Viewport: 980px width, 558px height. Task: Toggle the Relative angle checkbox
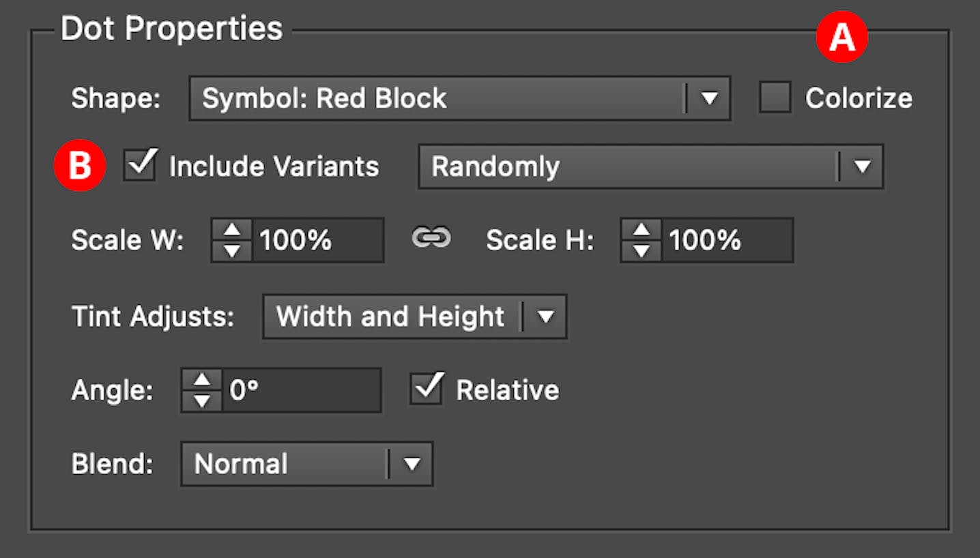(427, 389)
